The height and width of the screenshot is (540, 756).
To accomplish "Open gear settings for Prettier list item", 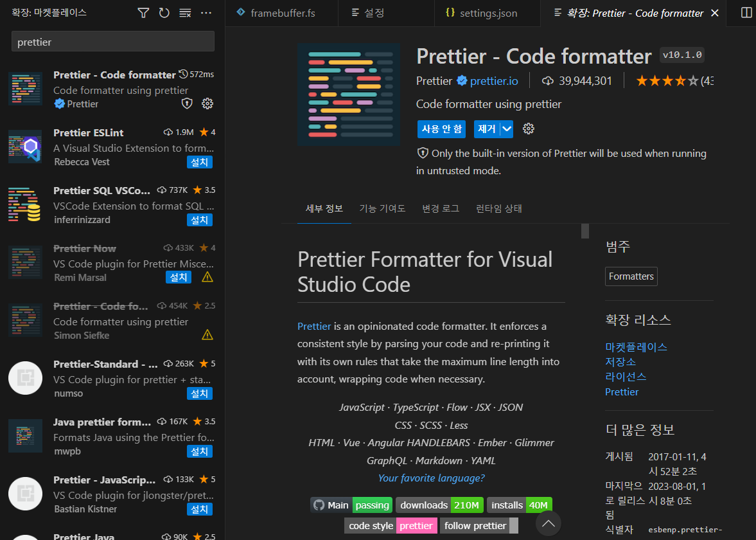I will [207, 104].
